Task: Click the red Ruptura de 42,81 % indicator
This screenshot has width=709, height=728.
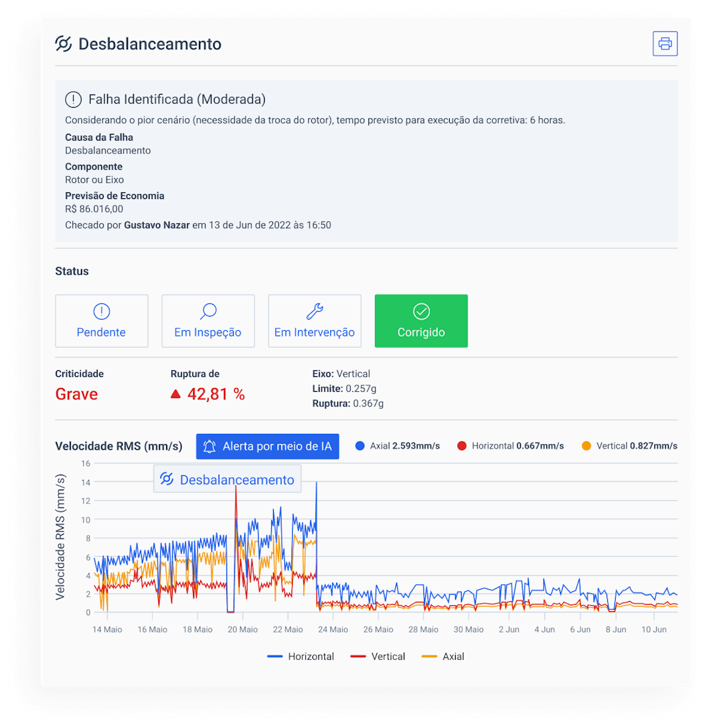Action: (207, 394)
